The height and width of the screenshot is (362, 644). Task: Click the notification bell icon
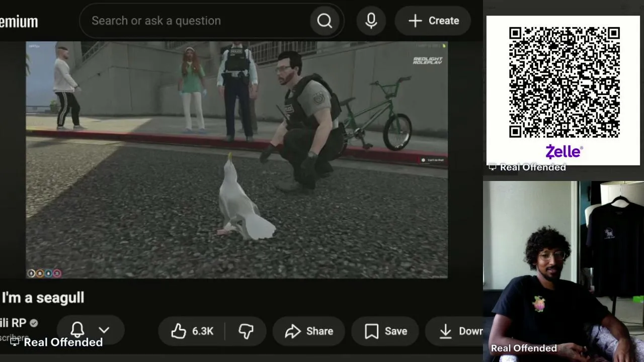pos(77,330)
